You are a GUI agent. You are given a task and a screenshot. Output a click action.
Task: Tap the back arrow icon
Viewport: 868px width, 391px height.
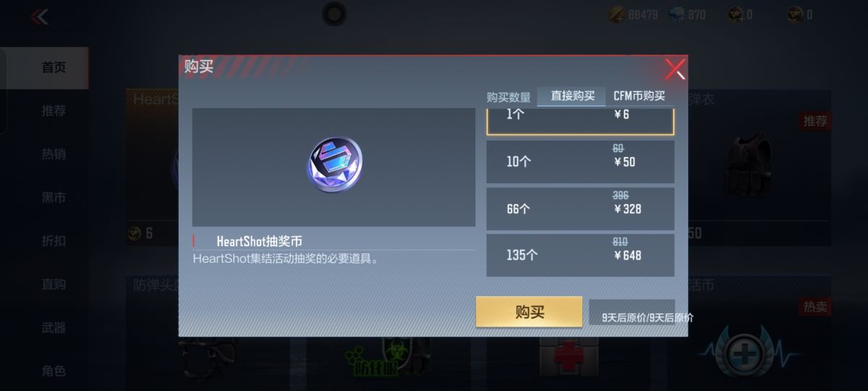click(x=39, y=16)
